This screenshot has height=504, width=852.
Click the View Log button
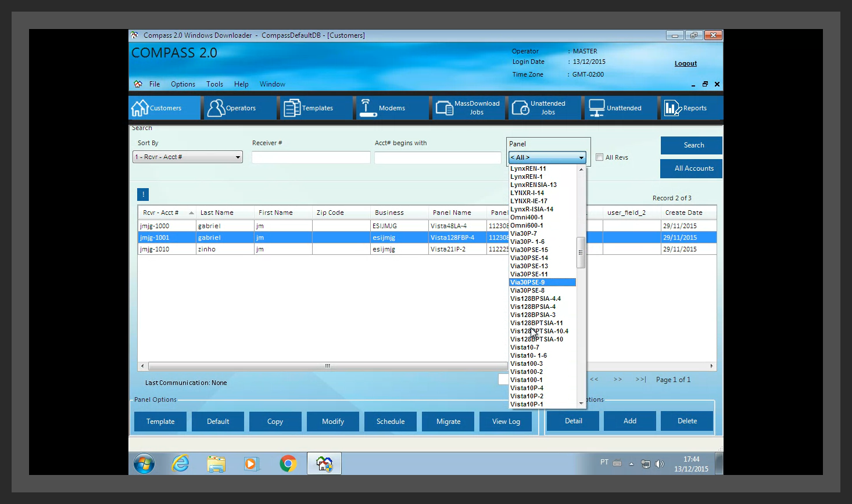(506, 422)
